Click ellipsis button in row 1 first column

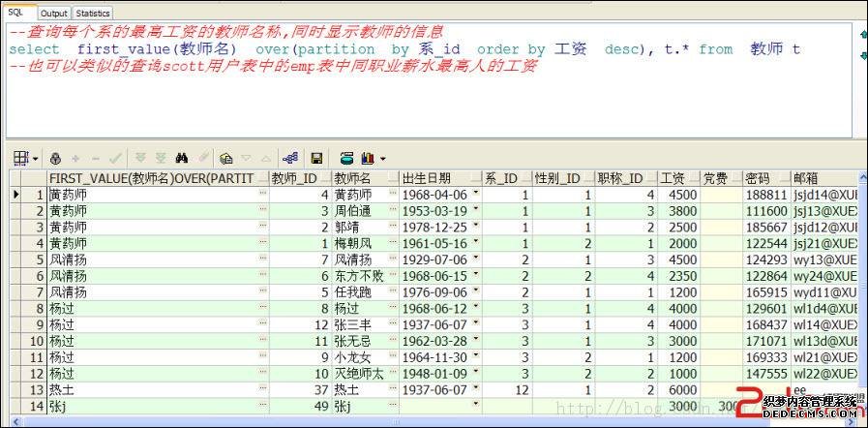click(262, 195)
